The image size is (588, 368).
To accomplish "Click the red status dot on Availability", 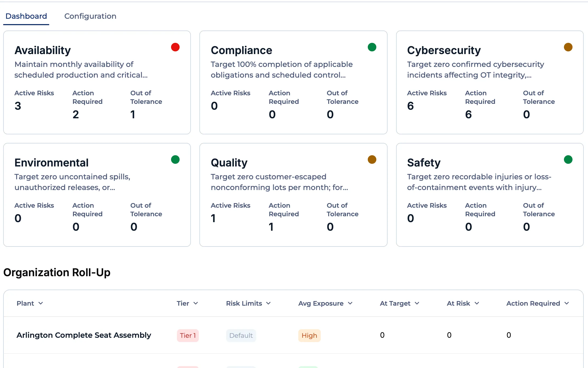I will coord(175,47).
